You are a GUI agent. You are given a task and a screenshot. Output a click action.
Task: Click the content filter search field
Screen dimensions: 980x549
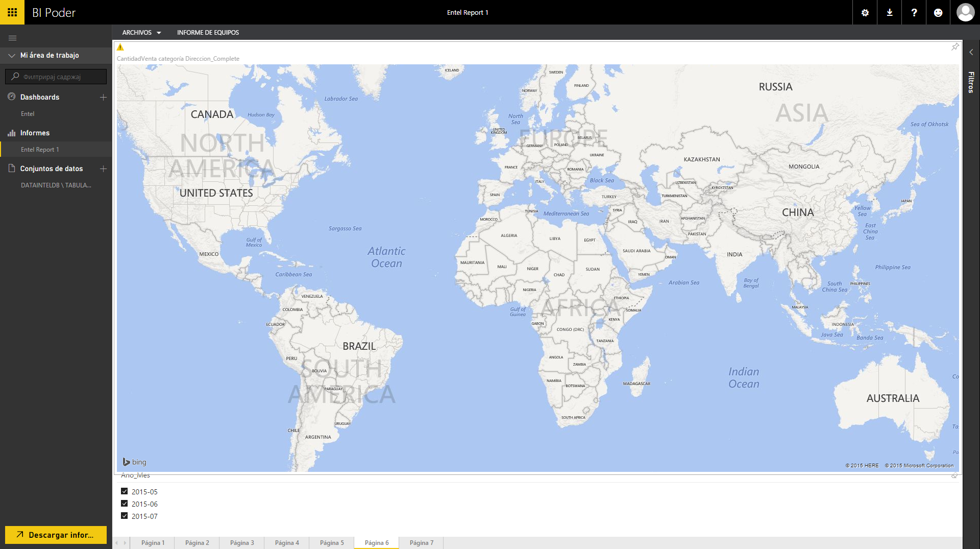56,77
